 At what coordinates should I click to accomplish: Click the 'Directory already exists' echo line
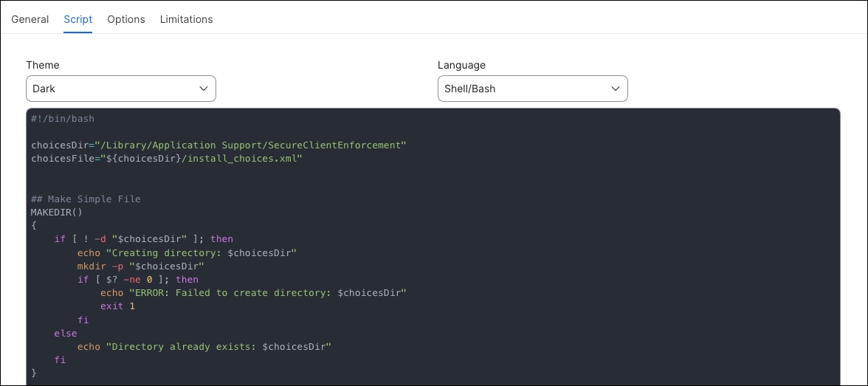tap(204, 347)
